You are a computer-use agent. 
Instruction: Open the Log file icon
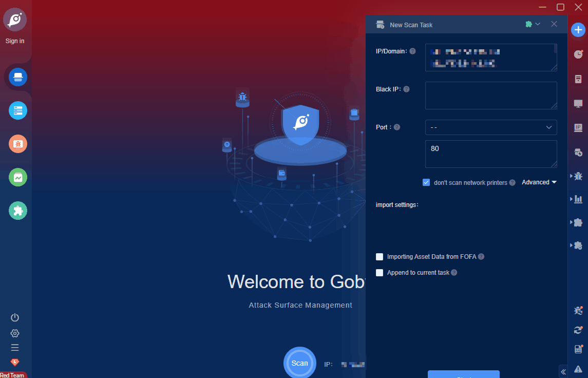click(x=578, y=349)
